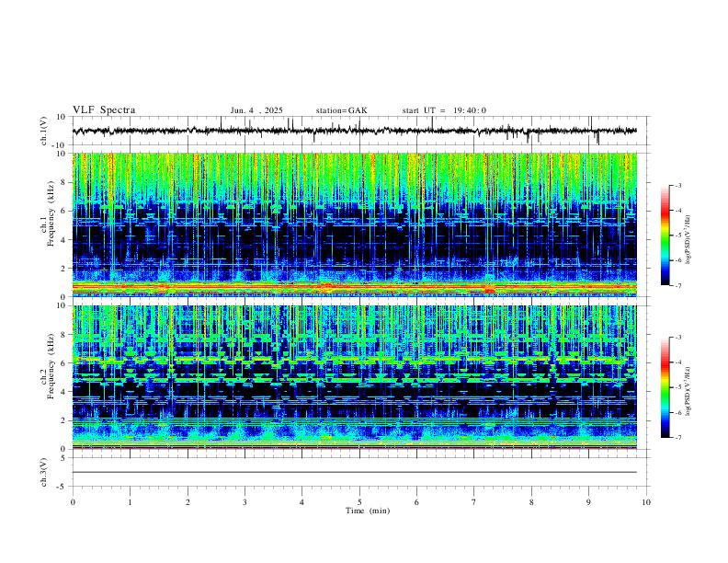728x563 pixels.
Task: Click time axis tick label "5"
Action: tap(359, 502)
